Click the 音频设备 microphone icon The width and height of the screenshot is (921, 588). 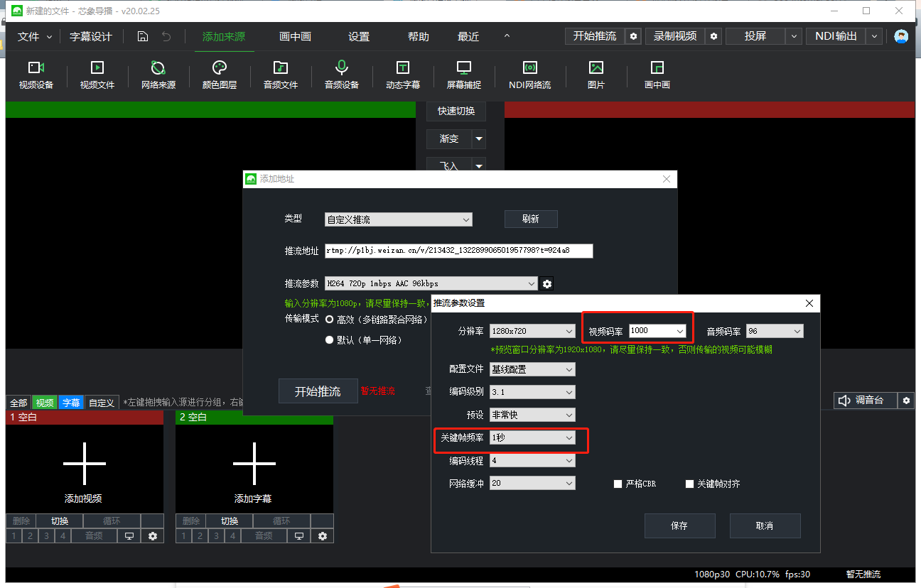click(341, 68)
